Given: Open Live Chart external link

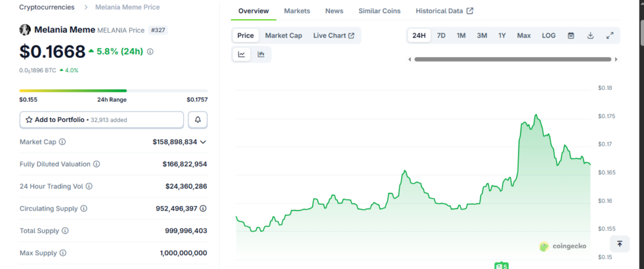Looking at the screenshot, I should click(x=333, y=36).
